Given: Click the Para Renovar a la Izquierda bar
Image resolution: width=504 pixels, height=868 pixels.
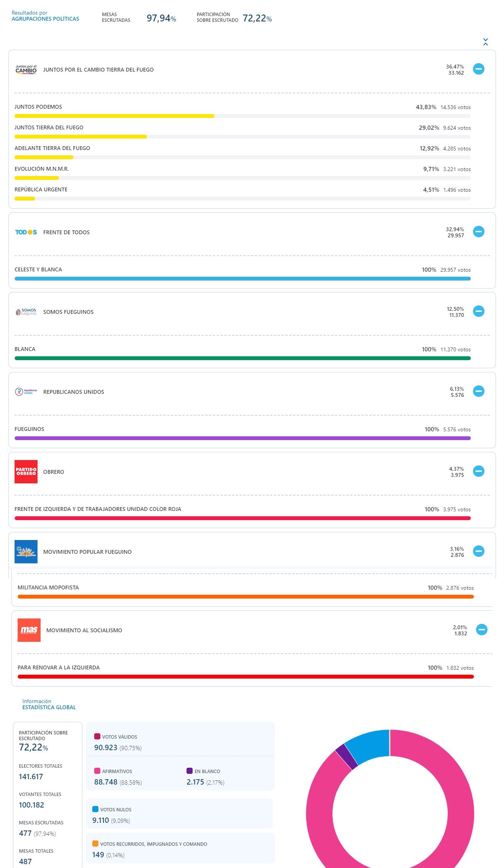Looking at the screenshot, I should coord(245,677).
